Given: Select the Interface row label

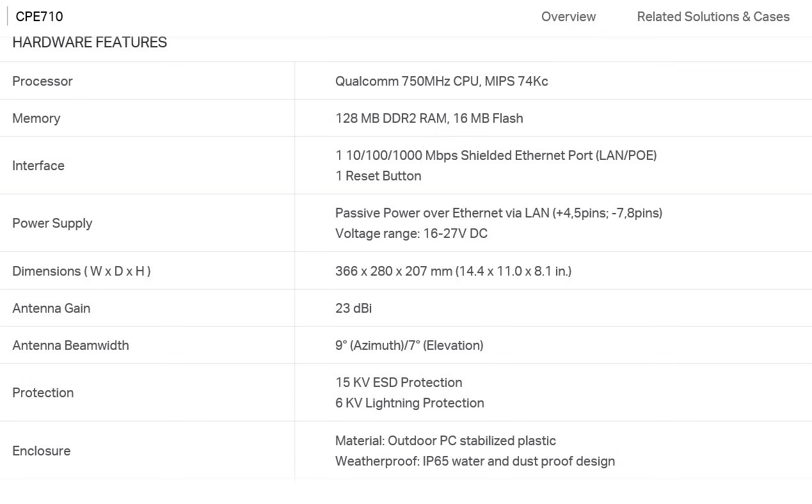Looking at the screenshot, I should (38, 166).
